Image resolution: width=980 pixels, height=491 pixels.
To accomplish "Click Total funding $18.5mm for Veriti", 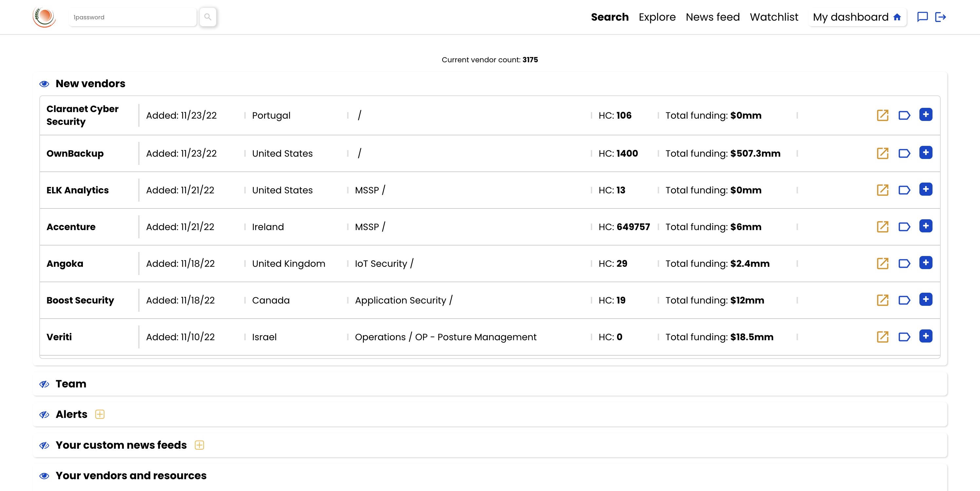I will click(719, 337).
